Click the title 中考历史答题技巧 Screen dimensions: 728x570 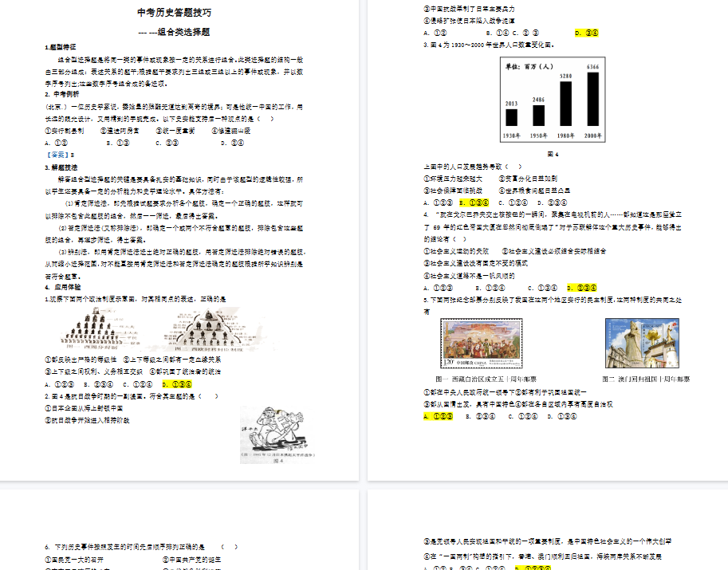pos(174,13)
